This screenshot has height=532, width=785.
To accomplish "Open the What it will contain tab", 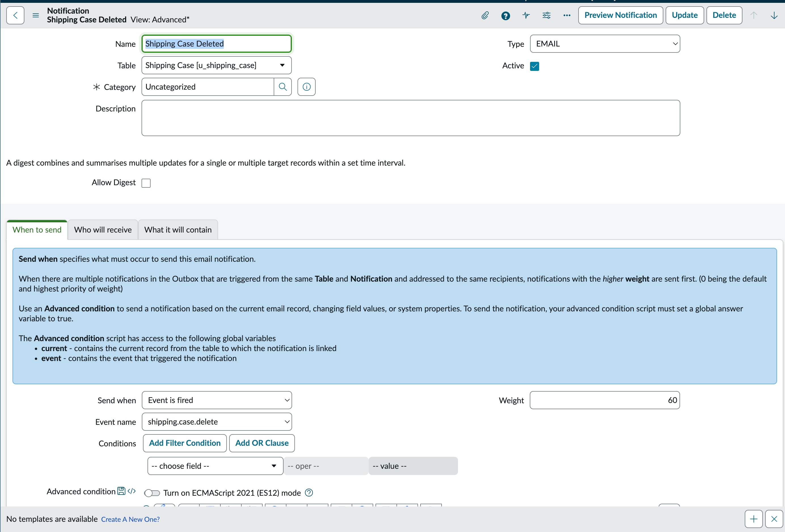I will 178,230.
